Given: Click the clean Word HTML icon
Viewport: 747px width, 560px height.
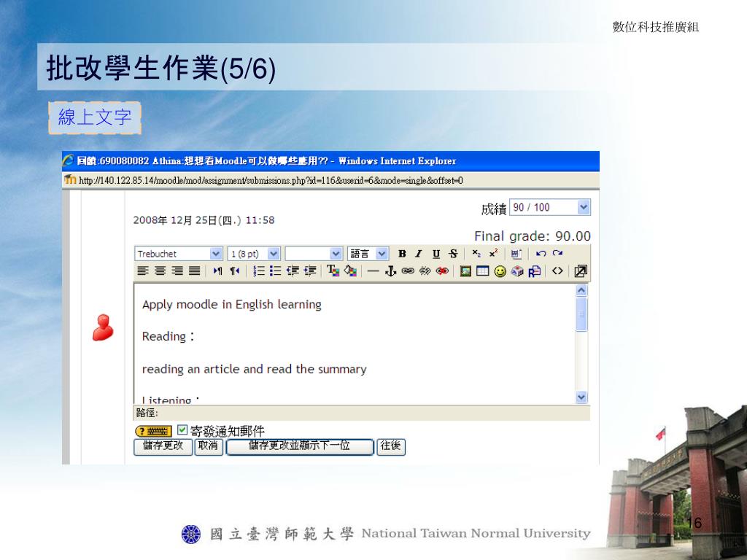Looking at the screenshot, I should 516,254.
